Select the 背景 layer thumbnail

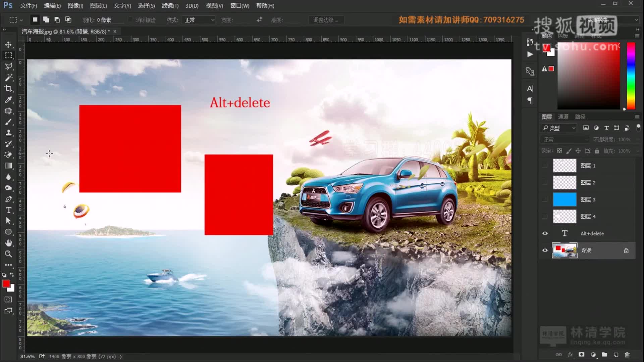point(565,251)
